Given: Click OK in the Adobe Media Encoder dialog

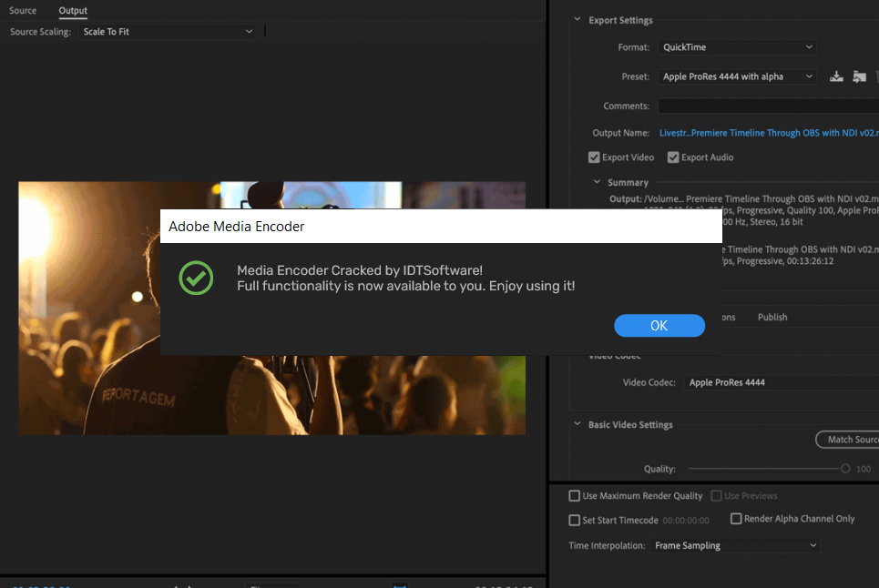Looking at the screenshot, I should pyautogui.click(x=659, y=325).
